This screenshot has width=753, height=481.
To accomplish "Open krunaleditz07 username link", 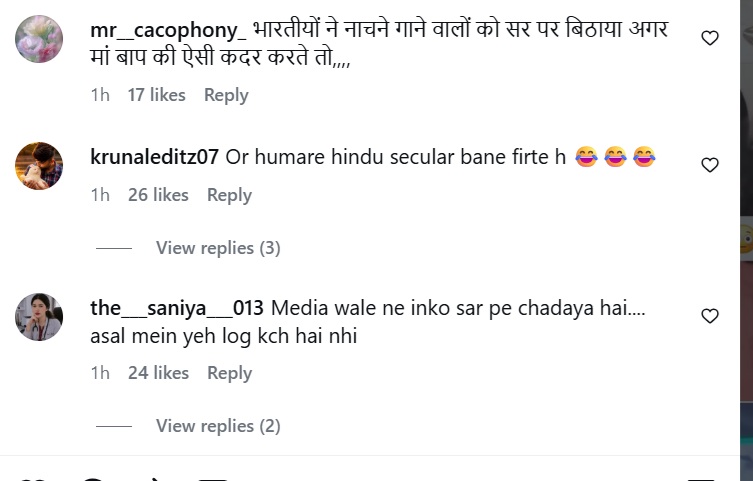I will (x=154, y=157).
